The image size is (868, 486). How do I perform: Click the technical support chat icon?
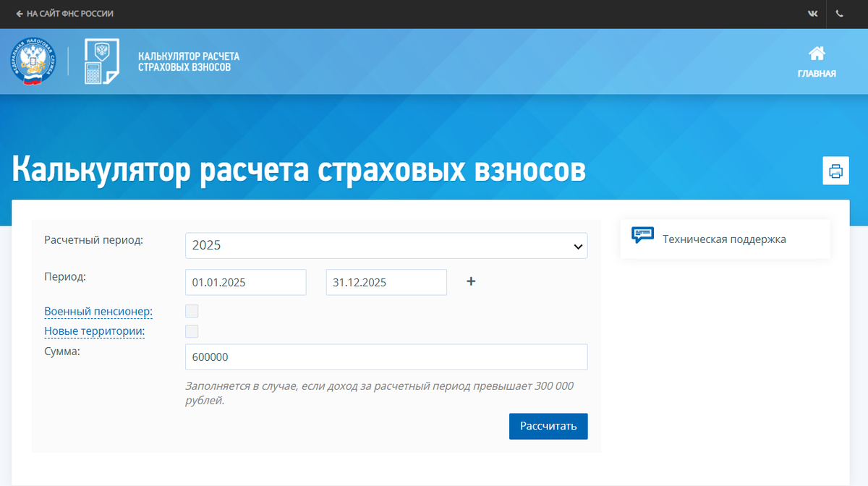[642, 235]
